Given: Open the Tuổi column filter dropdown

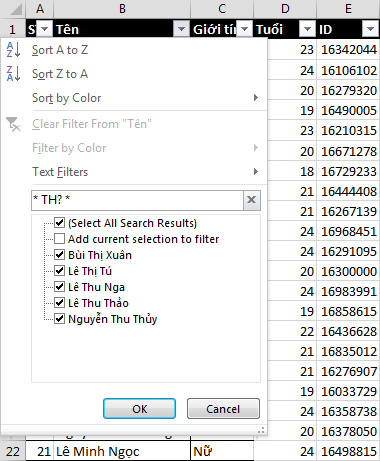Looking at the screenshot, I should tap(307, 29).
